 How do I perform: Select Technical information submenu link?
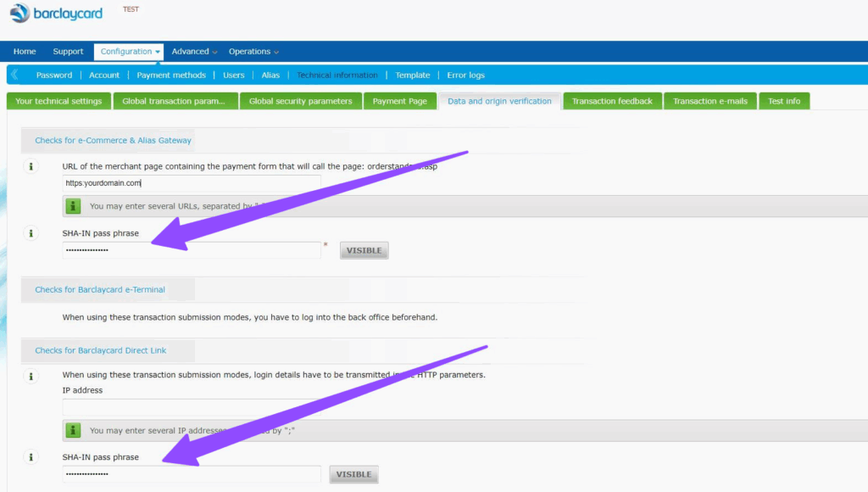point(337,75)
